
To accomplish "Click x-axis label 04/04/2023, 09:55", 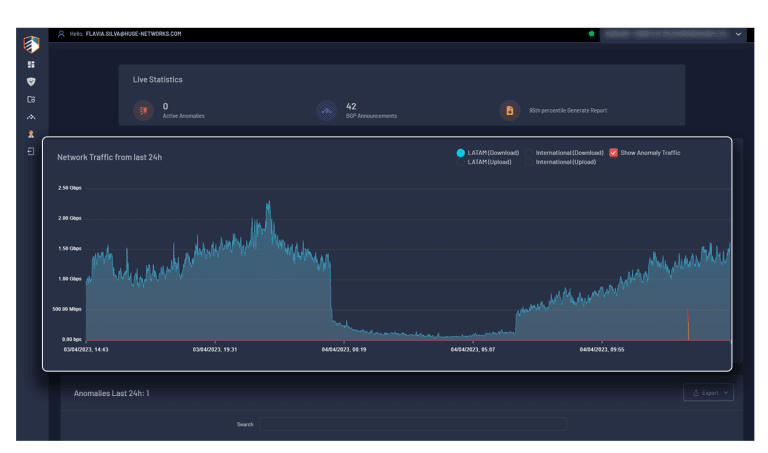I will (x=602, y=350).
